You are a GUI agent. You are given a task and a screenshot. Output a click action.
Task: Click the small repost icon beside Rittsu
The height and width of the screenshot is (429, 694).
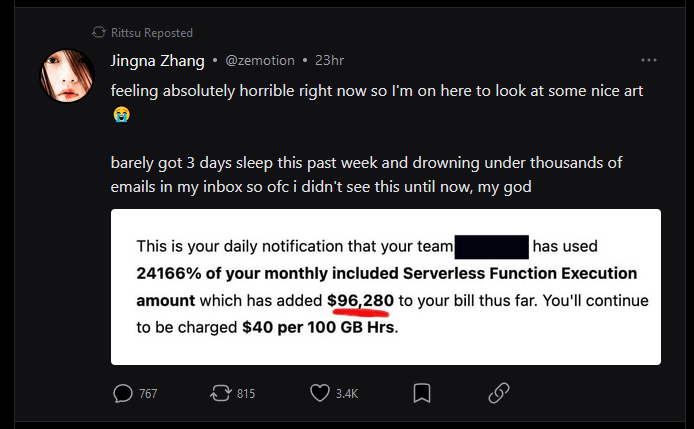(x=98, y=33)
